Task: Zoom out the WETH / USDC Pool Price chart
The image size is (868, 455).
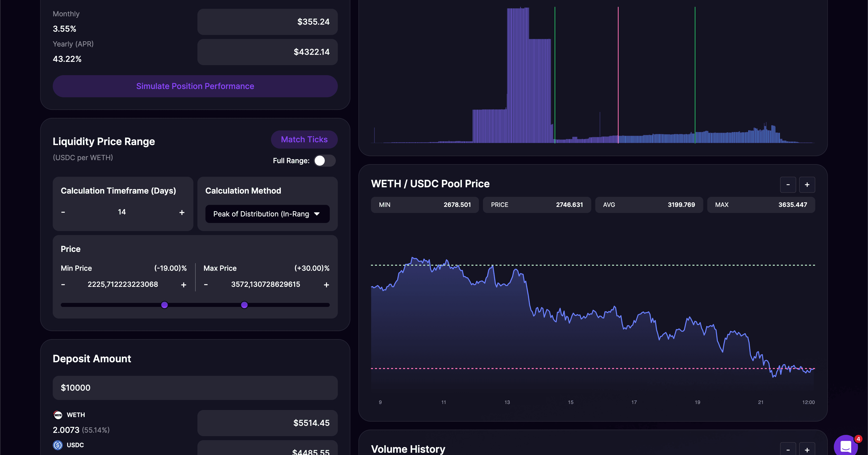Action: click(788, 185)
